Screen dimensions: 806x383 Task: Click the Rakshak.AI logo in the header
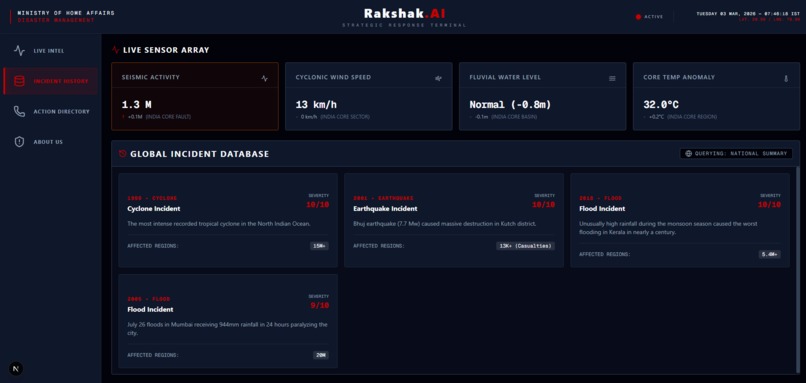point(405,13)
